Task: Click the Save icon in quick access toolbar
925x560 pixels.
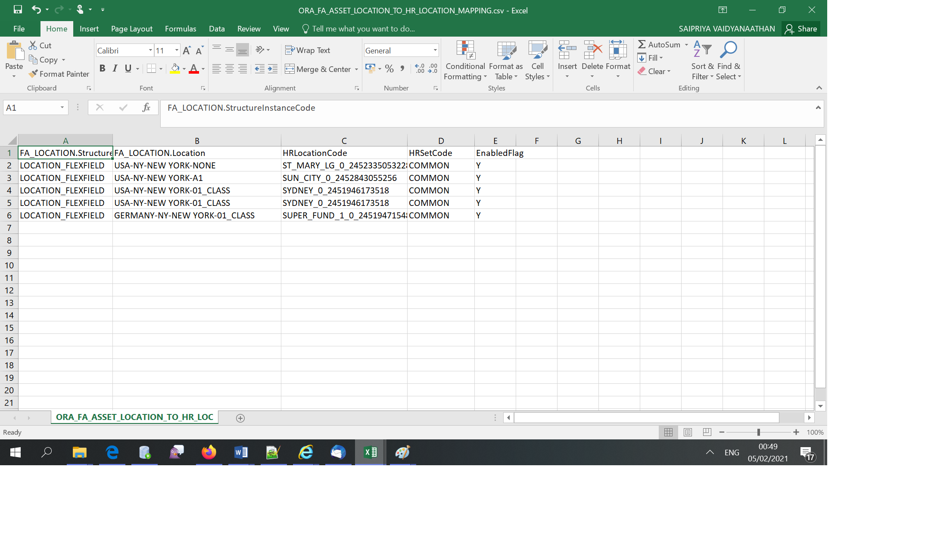Action: click(x=18, y=9)
